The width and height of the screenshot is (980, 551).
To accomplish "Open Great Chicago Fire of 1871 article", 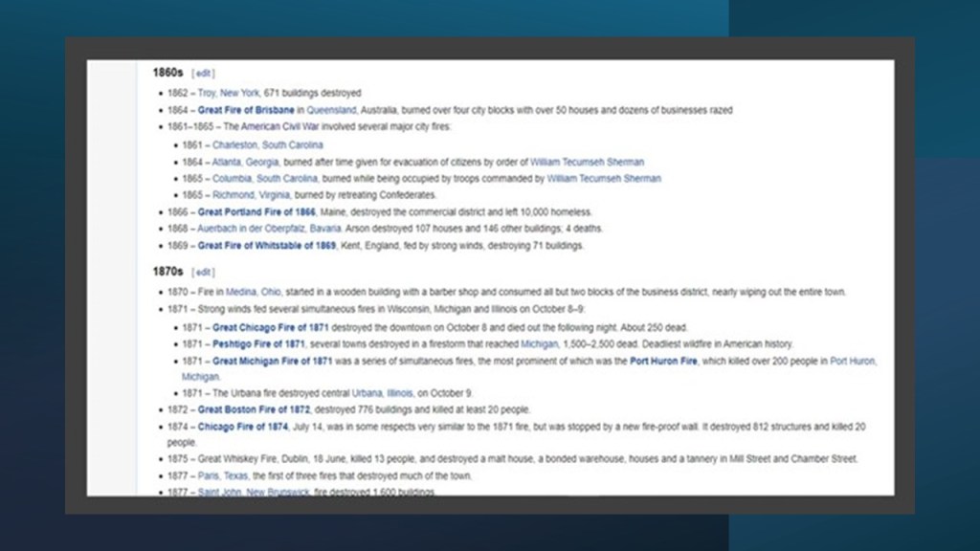I will coord(270,327).
